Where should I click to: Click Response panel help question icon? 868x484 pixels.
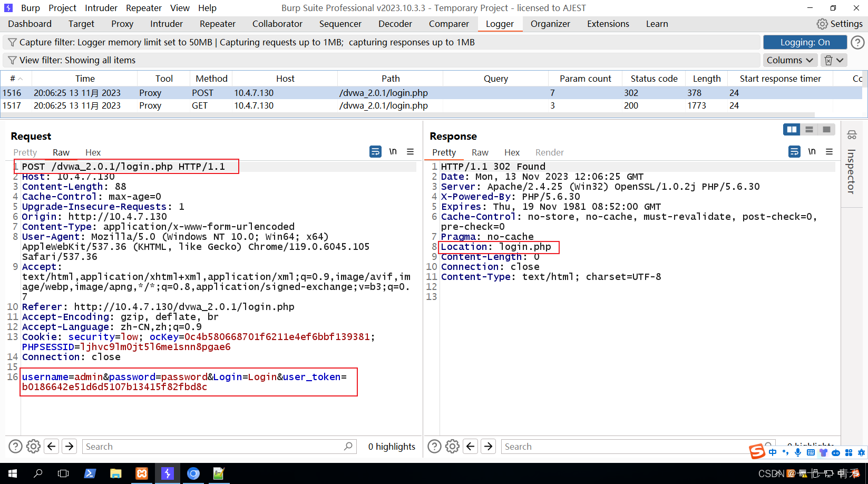(x=434, y=447)
